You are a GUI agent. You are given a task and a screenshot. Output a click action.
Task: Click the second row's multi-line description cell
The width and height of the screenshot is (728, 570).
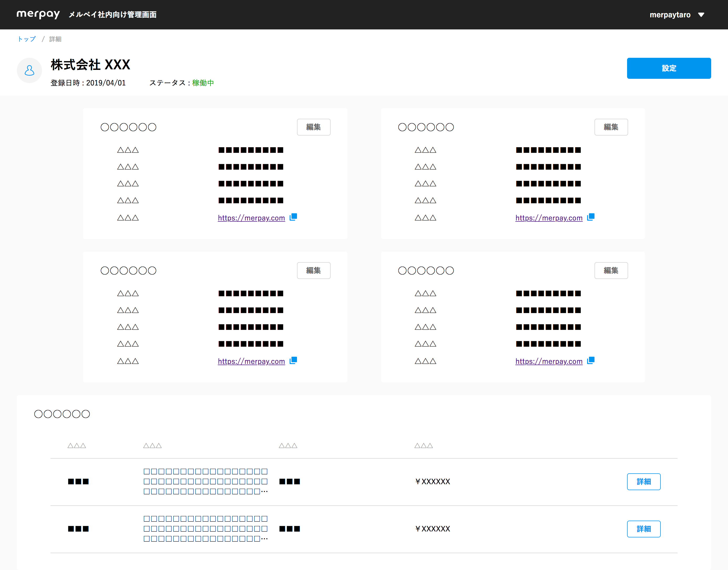(206, 529)
